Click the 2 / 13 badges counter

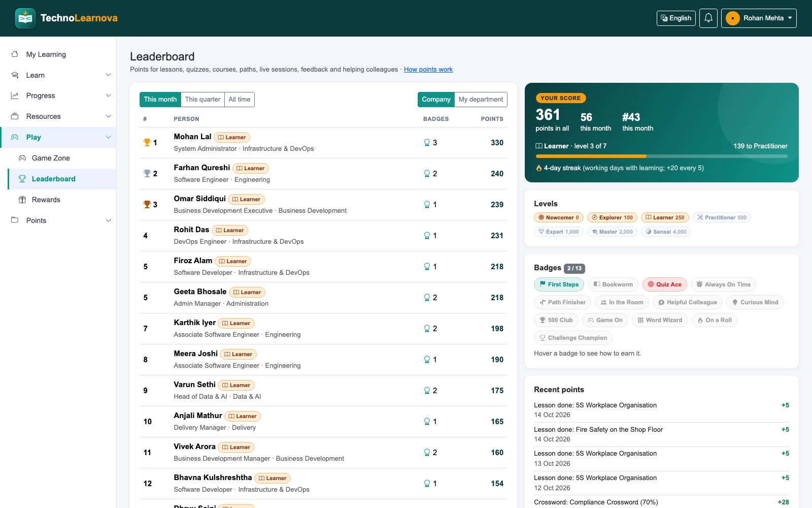pyautogui.click(x=574, y=268)
